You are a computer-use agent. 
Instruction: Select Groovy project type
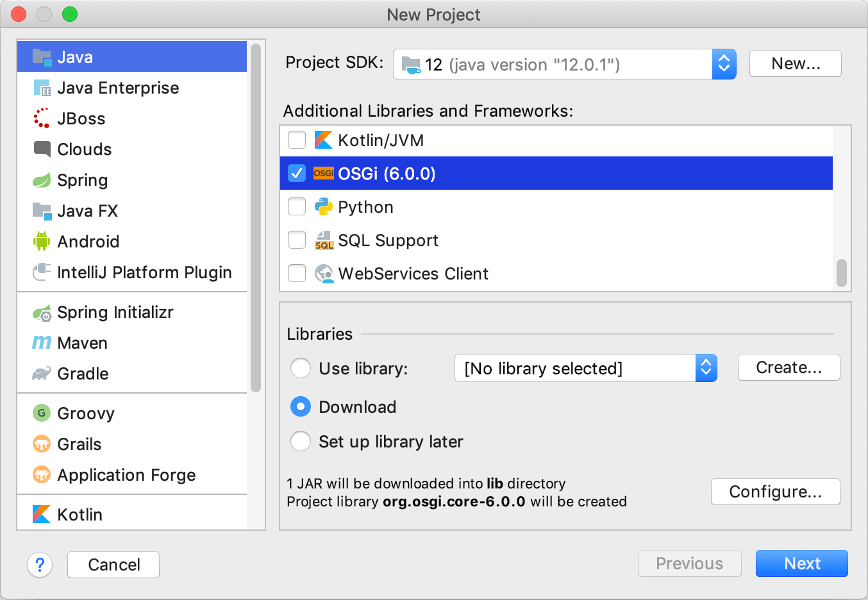tap(132, 413)
